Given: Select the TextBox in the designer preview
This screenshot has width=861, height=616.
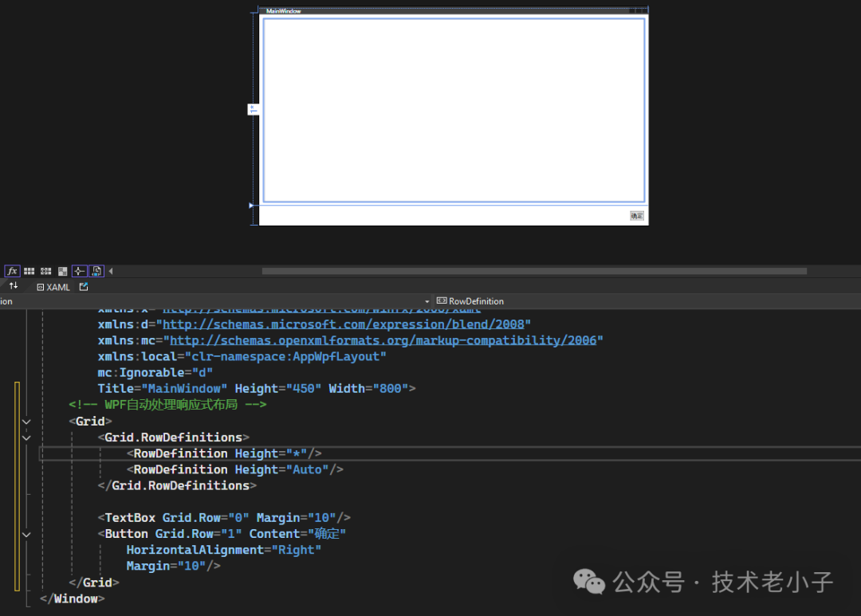Looking at the screenshot, I should pos(454,110).
